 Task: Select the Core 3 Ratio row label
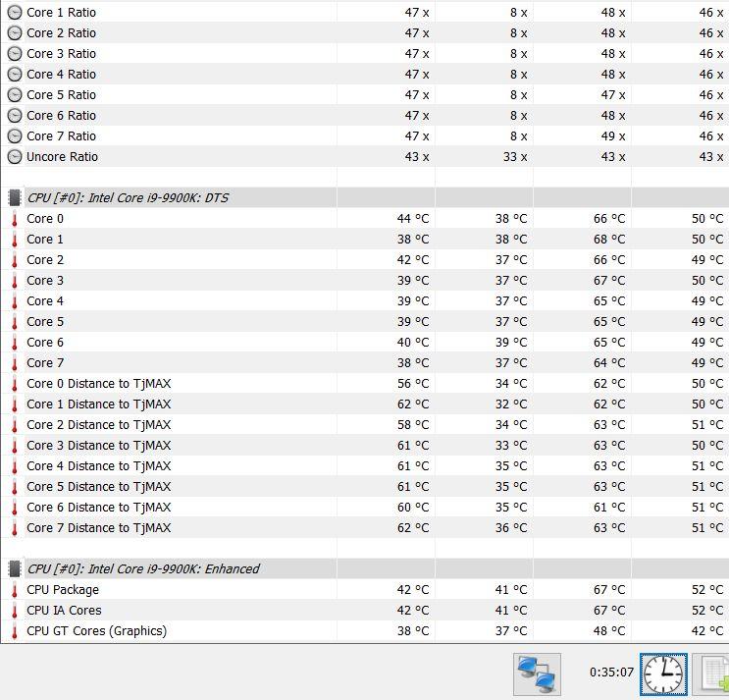pyautogui.click(x=62, y=53)
